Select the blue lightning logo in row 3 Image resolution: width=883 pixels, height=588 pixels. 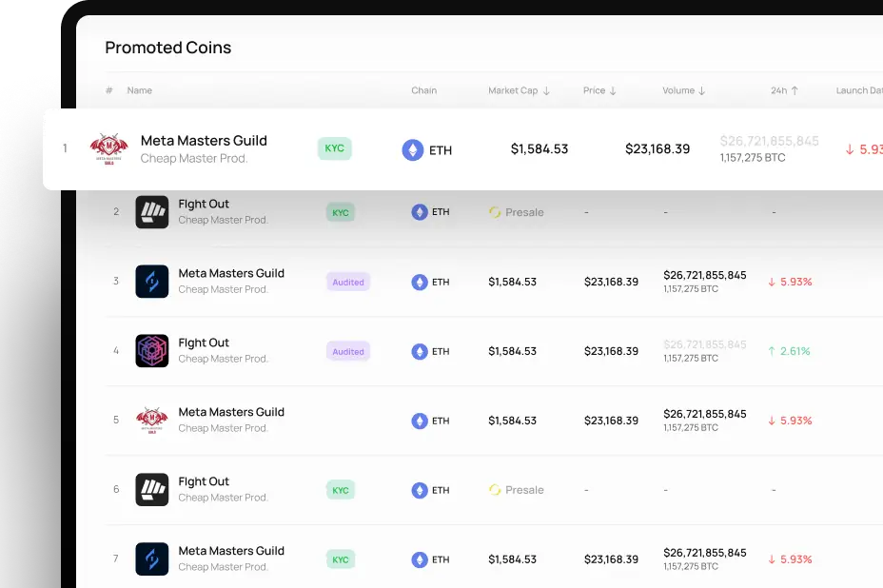(x=152, y=281)
